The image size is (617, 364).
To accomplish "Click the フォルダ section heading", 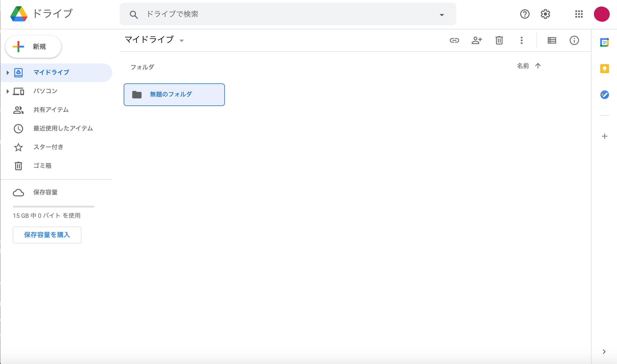I will [x=142, y=67].
